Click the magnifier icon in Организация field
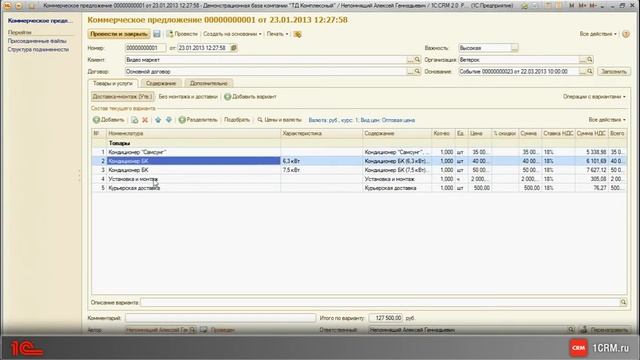The width and height of the screenshot is (640, 360). pyautogui.click(x=590, y=60)
